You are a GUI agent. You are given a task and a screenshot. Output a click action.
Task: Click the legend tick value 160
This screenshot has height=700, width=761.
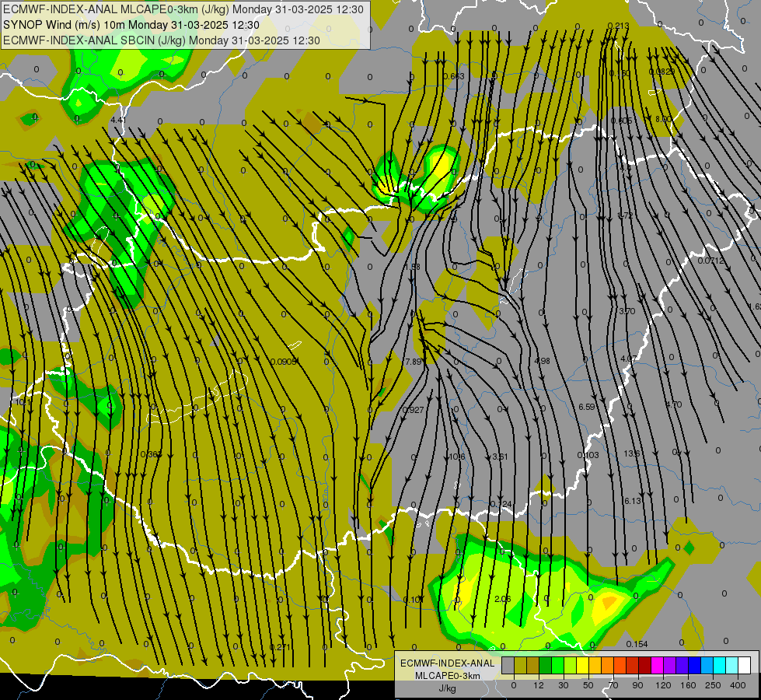688,685
